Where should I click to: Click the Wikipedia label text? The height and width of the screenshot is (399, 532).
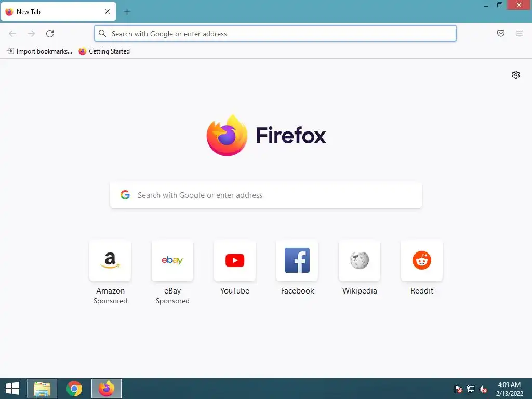[360, 291]
